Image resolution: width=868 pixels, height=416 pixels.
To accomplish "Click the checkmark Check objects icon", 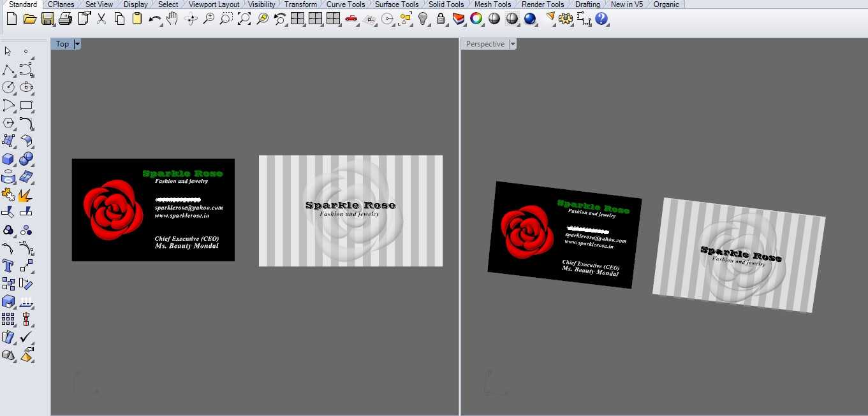I will click(26, 337).
